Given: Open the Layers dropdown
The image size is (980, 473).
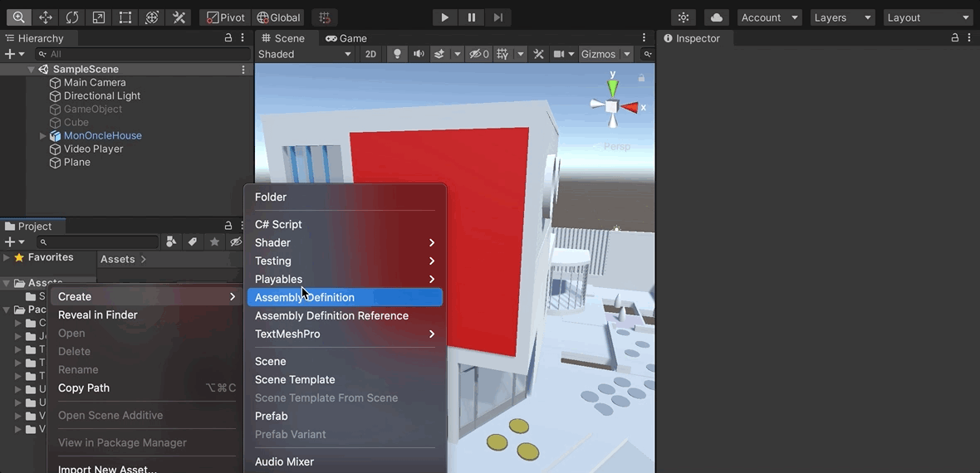Looking at the screenshot, I should pyautogui.click(x=843, y=17).
